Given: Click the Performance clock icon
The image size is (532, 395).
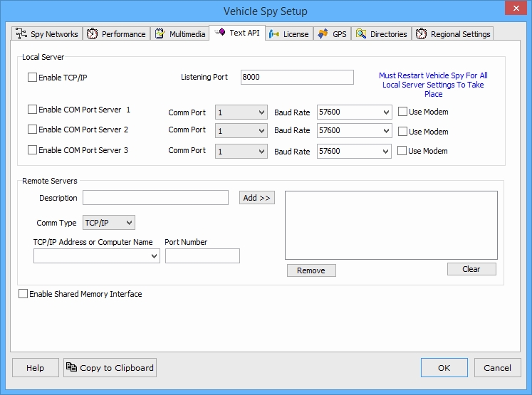Looking at the screenshot, I should click(93, 34).
